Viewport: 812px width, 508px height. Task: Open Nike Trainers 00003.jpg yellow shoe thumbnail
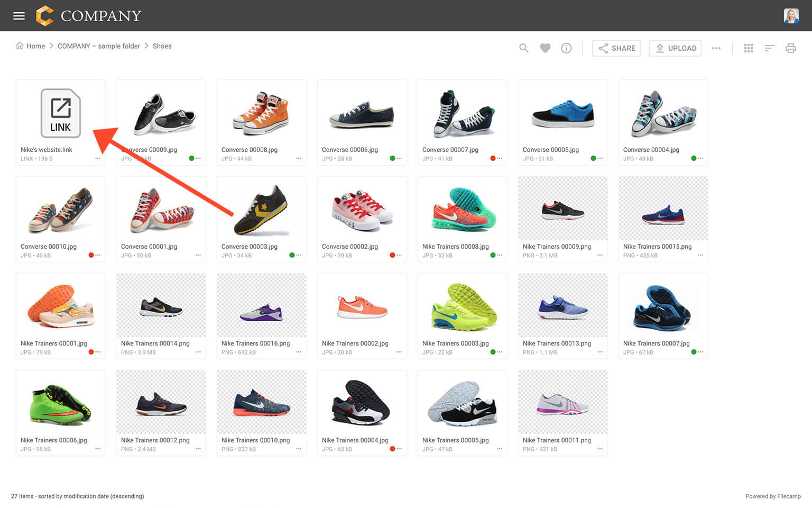coord(463,306)
